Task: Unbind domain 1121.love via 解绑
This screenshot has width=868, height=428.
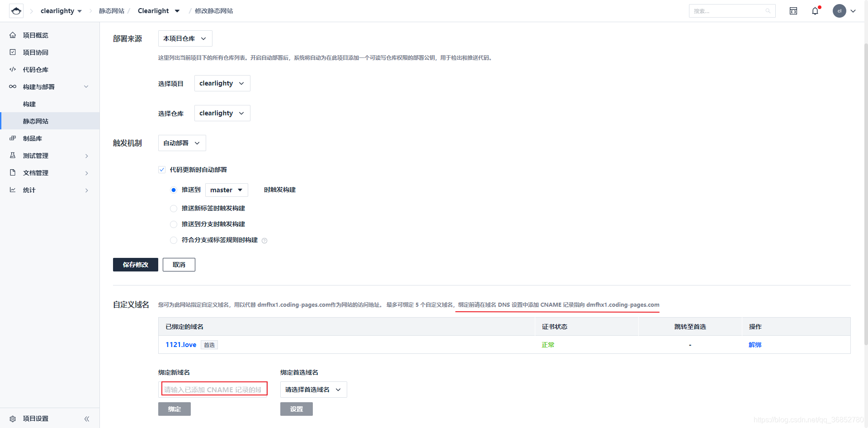Action: tap(755, 344)
